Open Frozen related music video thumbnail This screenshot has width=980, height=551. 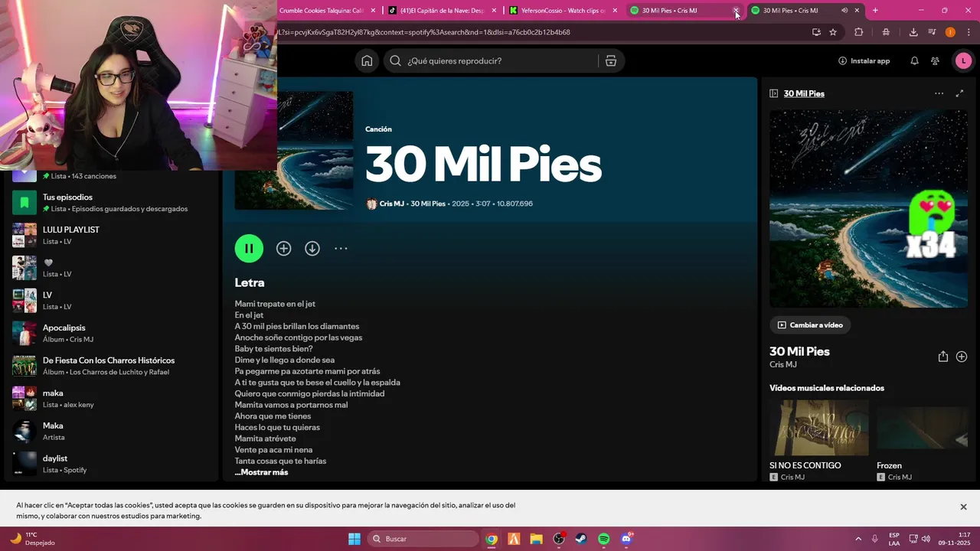click(923, 428)
